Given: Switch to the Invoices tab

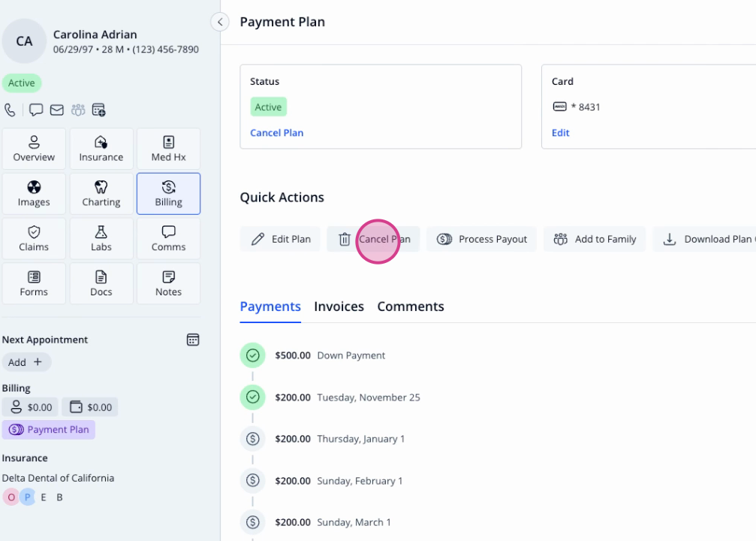Looking at the screenshot, I should 339,307.
